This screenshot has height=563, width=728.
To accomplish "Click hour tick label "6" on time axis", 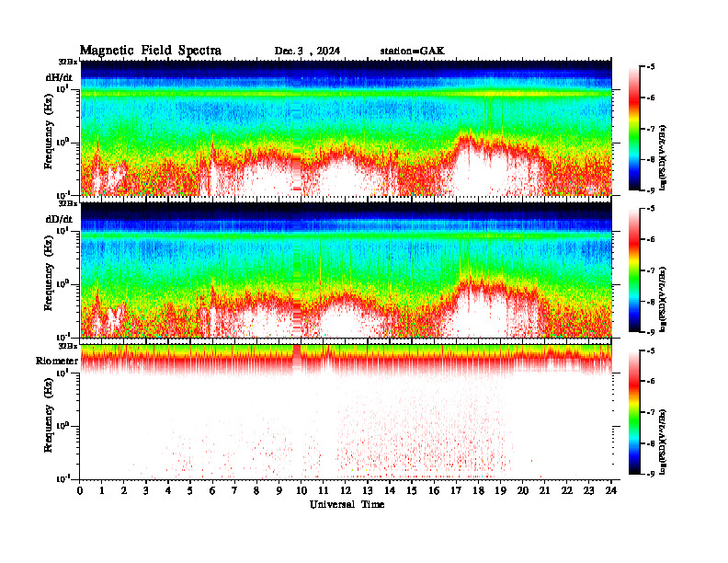I will (x=212, y=491).
